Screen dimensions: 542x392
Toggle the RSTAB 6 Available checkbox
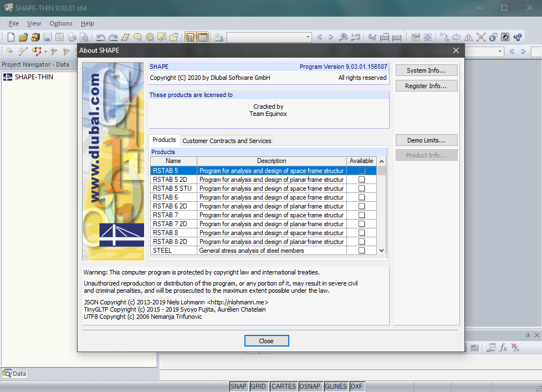click(361, 197)
